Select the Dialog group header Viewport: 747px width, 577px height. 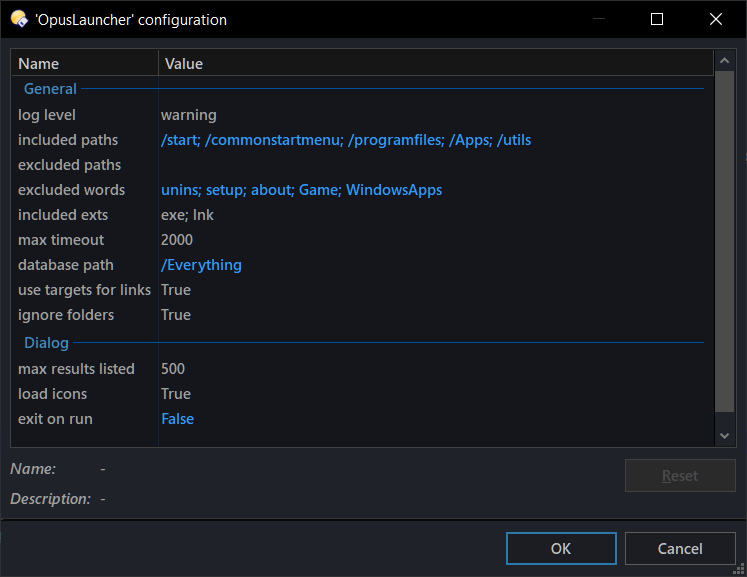tap(46, 343)
